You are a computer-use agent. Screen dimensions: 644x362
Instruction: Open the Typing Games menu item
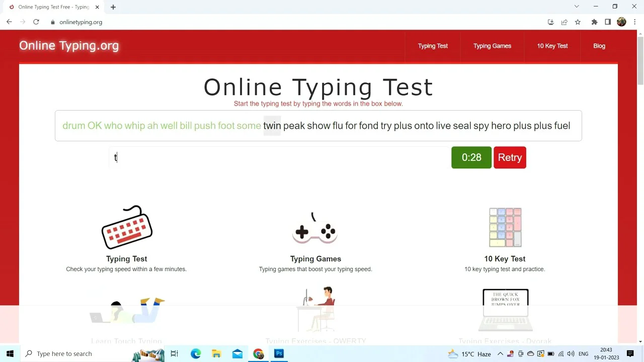pos(492,46)
